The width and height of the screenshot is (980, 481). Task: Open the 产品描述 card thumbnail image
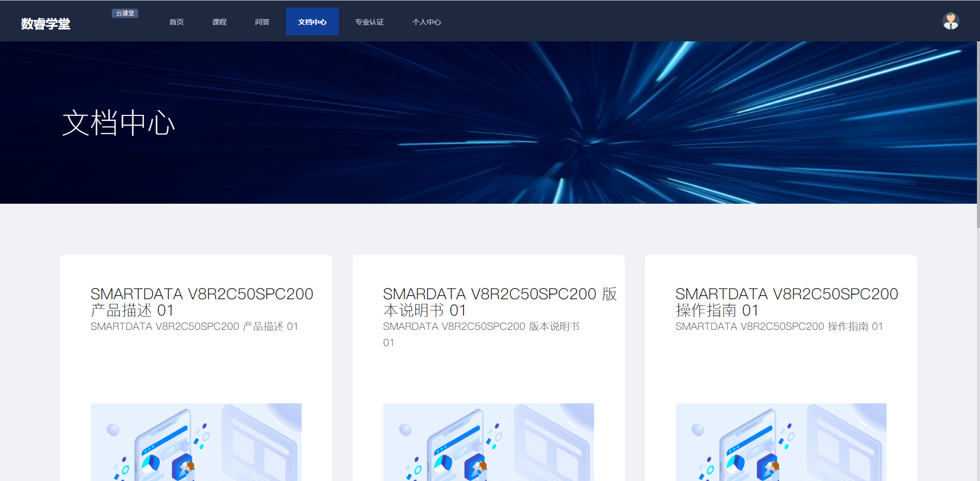coord(196,442)
